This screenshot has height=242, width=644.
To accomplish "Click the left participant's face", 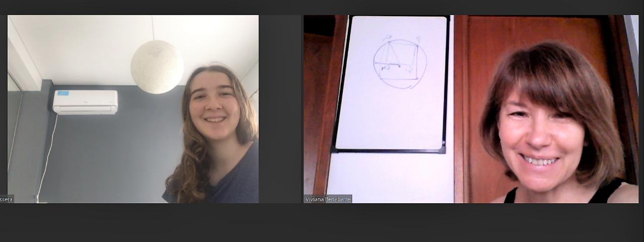I will point(215,103).
